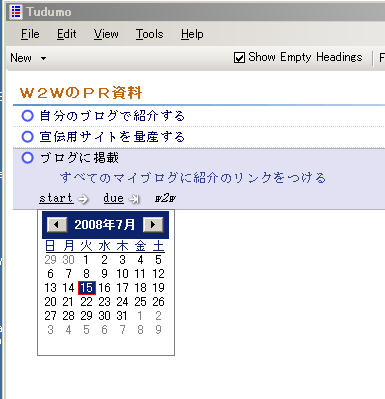This screenshot has width=385, height=399.
Task: Select July 24 in the calendar
Action: coord(122,302)
